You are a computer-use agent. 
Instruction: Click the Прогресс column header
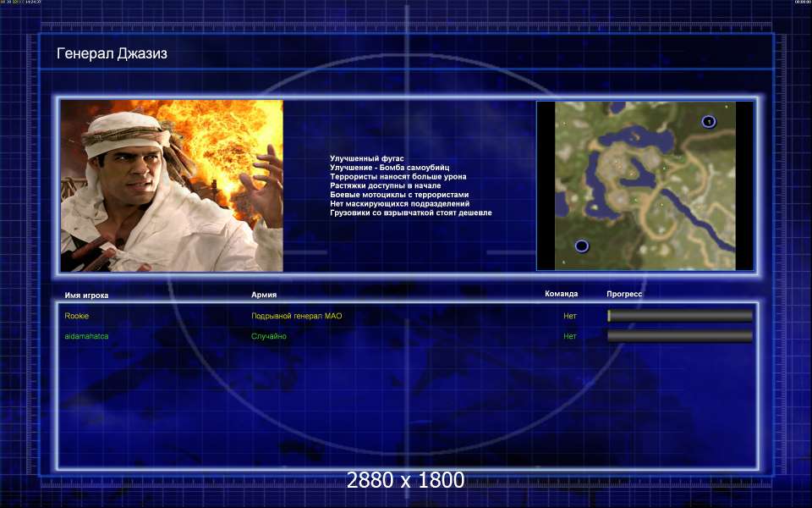tap(624, 294)
